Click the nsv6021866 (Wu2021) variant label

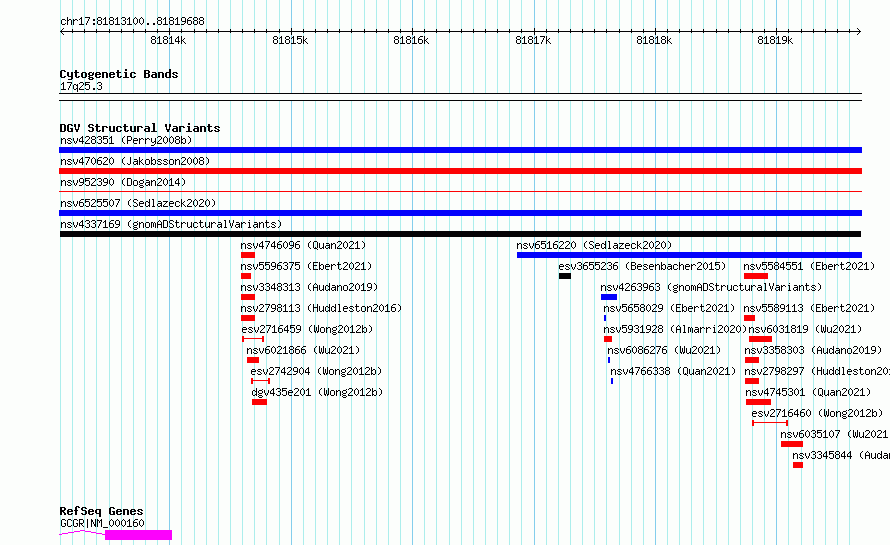[303, 350]
